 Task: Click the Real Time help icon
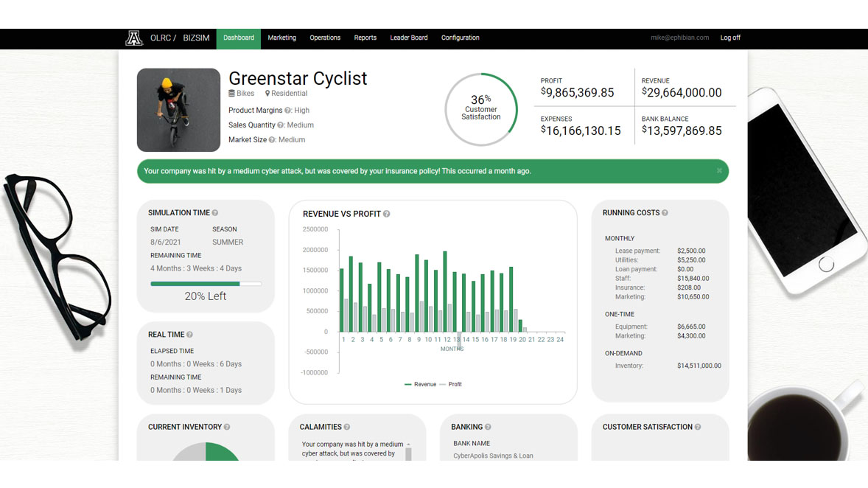click(x=190, y=335)
